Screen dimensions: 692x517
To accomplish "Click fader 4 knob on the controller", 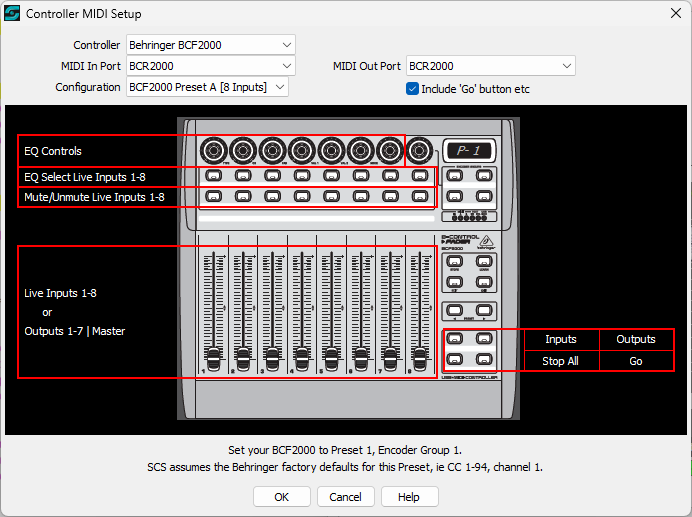I will pos(302,359).
